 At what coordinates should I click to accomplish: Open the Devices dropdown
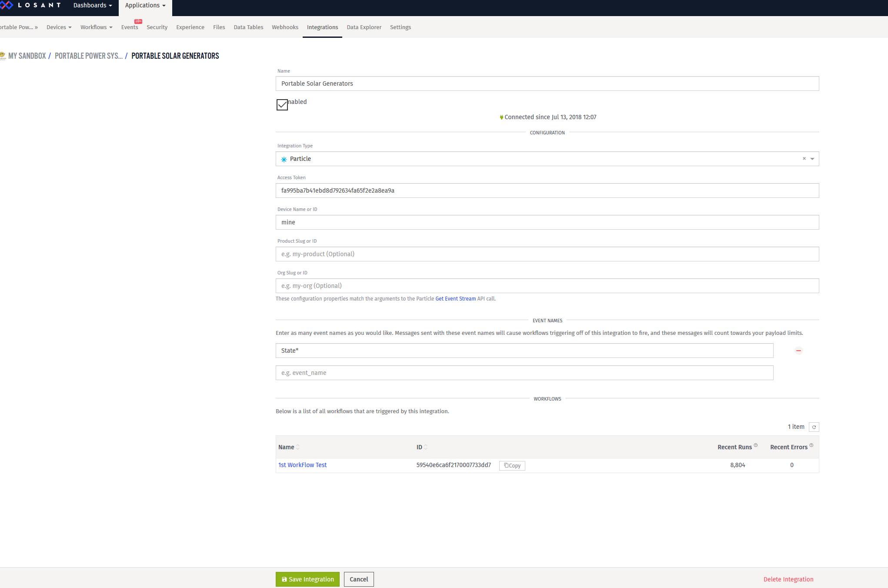coord(59,27)
